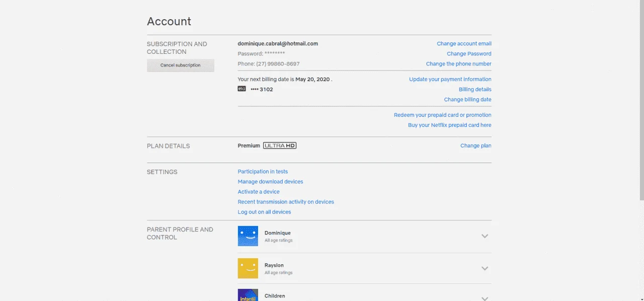The image size is (644, 301).
Task: Select Change the phone number
Action: click(x=458, y=64)
